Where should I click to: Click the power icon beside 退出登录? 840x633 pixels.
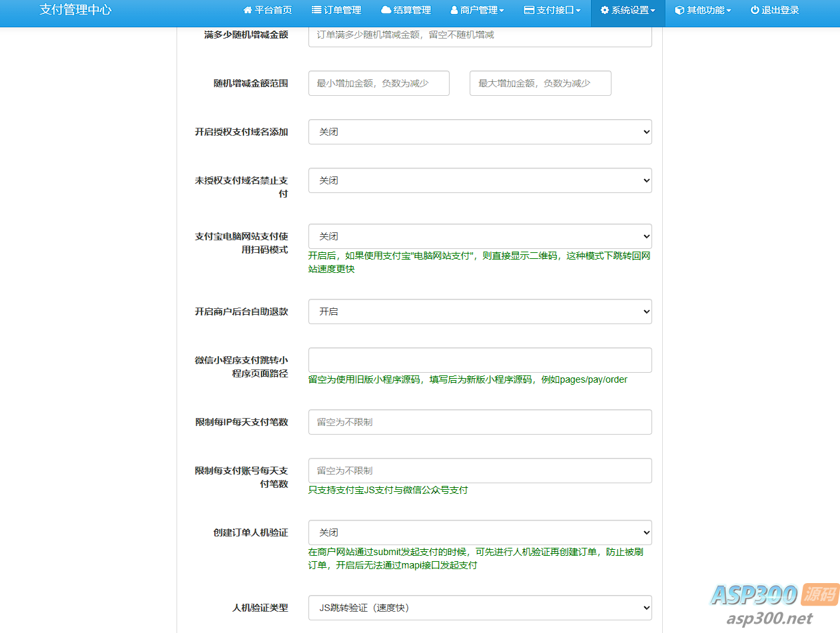[755, 11]
